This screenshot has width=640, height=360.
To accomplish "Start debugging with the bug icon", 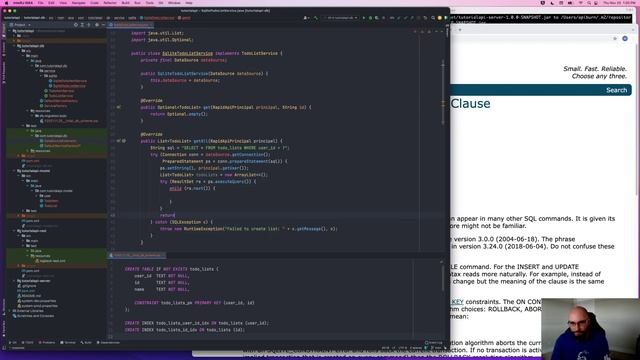I will pyautogui.click(x=371, y=18).
